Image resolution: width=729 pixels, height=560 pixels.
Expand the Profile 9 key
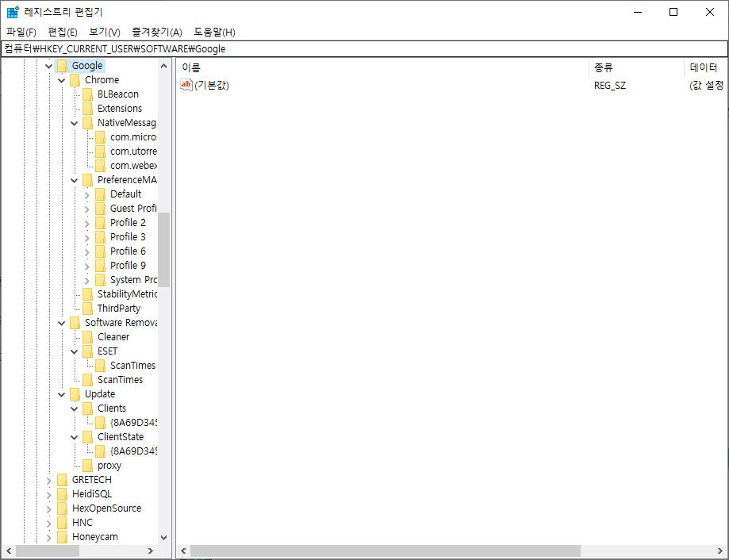tap(87, 267)
